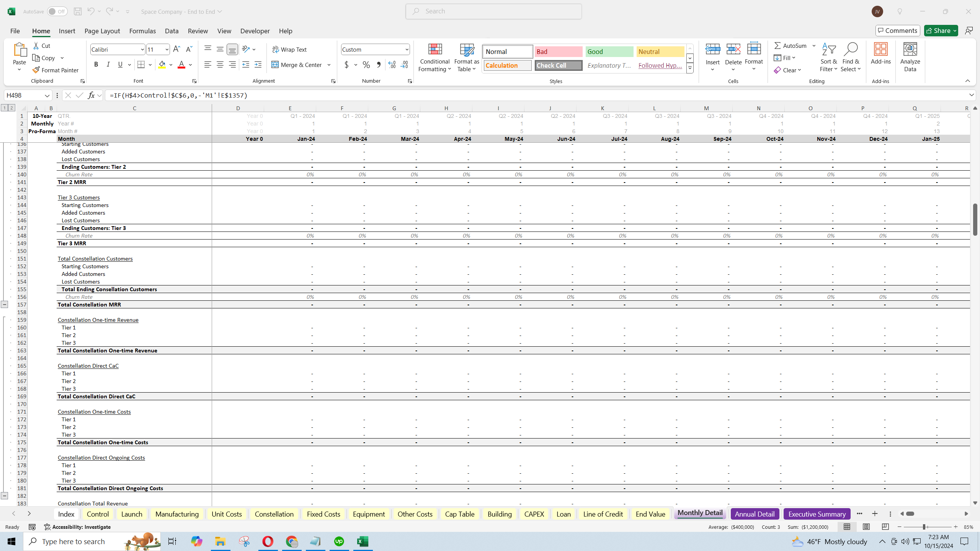The image size is (980, 551).
Task: Open the Font name dropdown
Action: click(x=142, y=49)
